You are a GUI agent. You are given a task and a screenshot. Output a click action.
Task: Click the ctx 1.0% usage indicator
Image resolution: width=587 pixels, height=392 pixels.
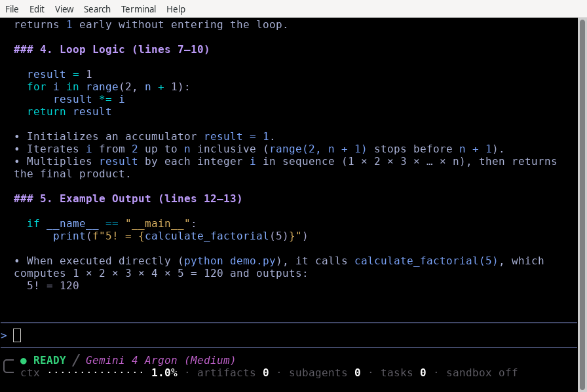tap(99, 373)
